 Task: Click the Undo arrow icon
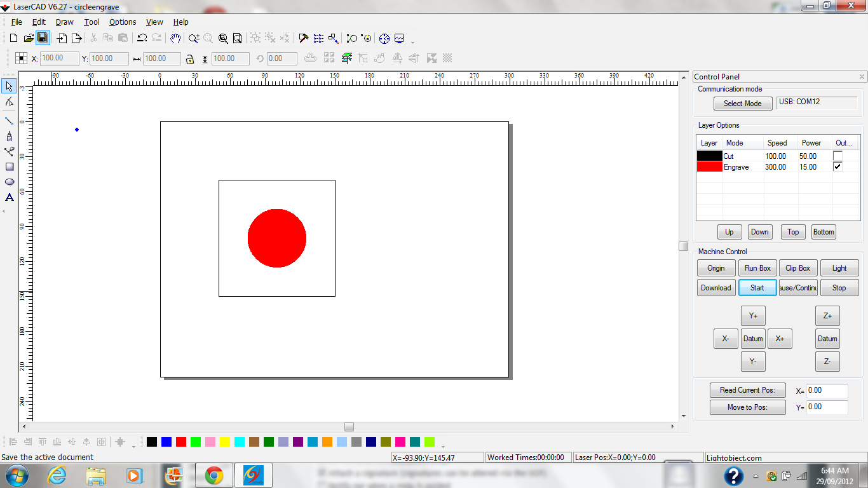[x=142, y=38]
